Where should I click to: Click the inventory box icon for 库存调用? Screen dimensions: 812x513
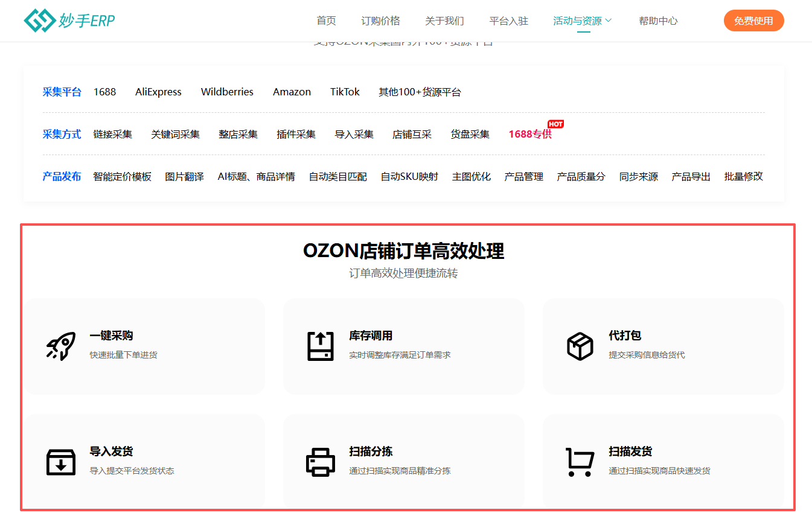click(320, 346)
